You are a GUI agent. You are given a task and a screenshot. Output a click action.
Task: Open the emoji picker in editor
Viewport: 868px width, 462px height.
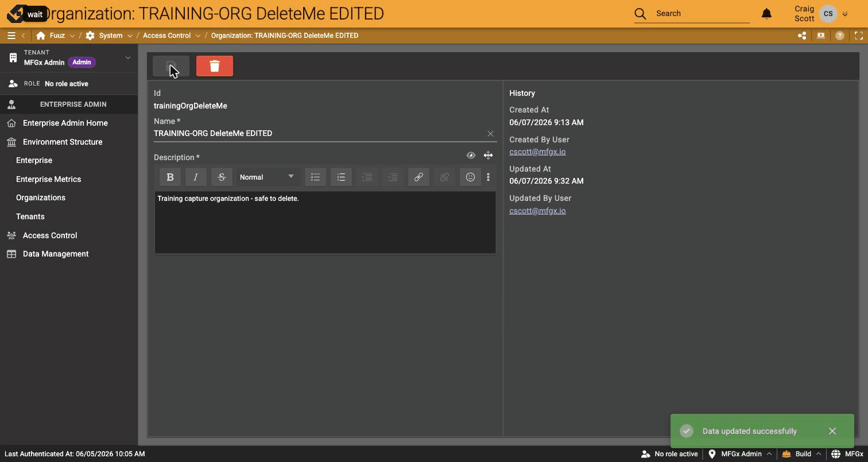(x=470, y=177)
